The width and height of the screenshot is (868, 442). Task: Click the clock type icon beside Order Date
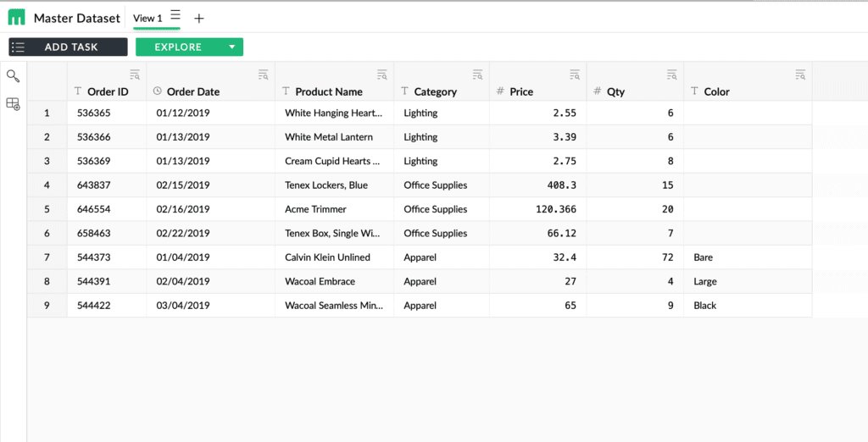coord(157,91)
